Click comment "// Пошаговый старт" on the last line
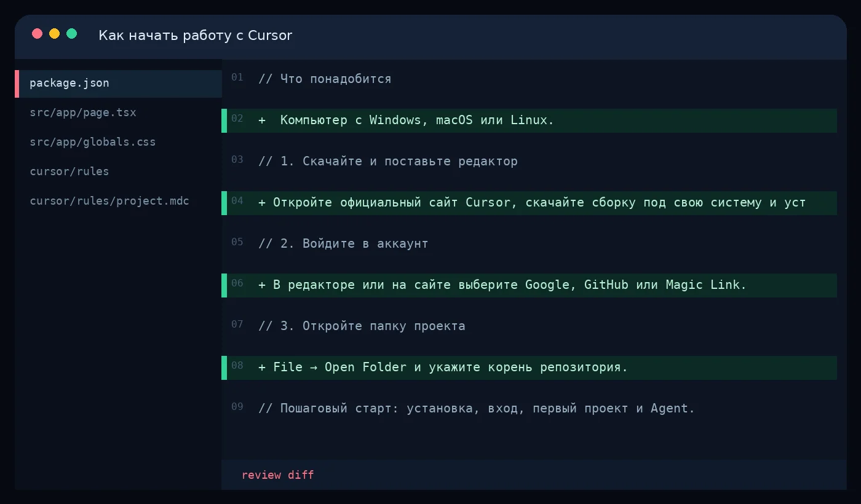Screen dimensions: 861x504 pyautogui.click(x=477, y=409)
